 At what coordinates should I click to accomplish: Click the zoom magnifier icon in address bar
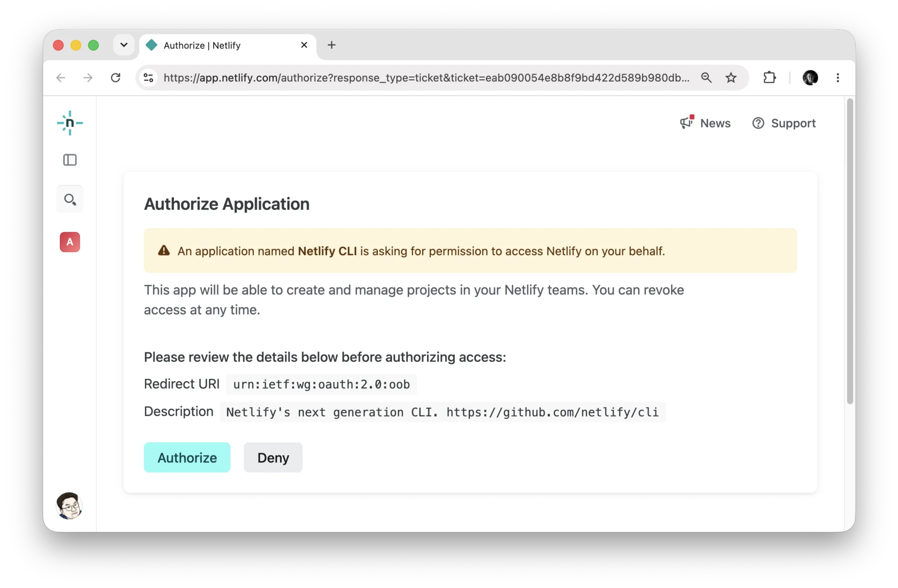[706, 78]
